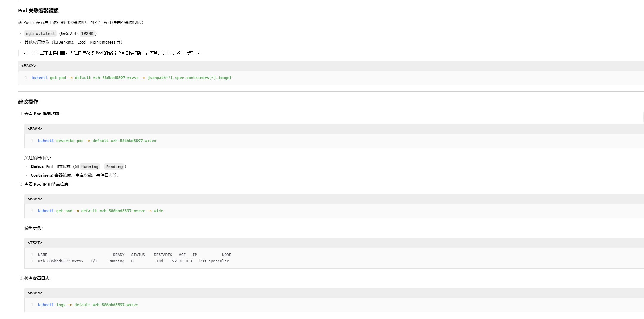Screen dimensions: 644x319
Task: Select the Pending status code tag
Action: pos(114,167)
